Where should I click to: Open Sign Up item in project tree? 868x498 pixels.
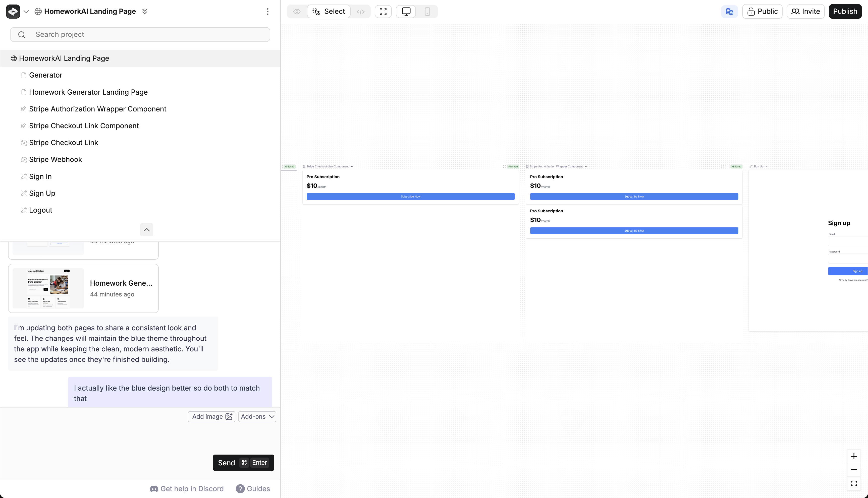[42, 193]
